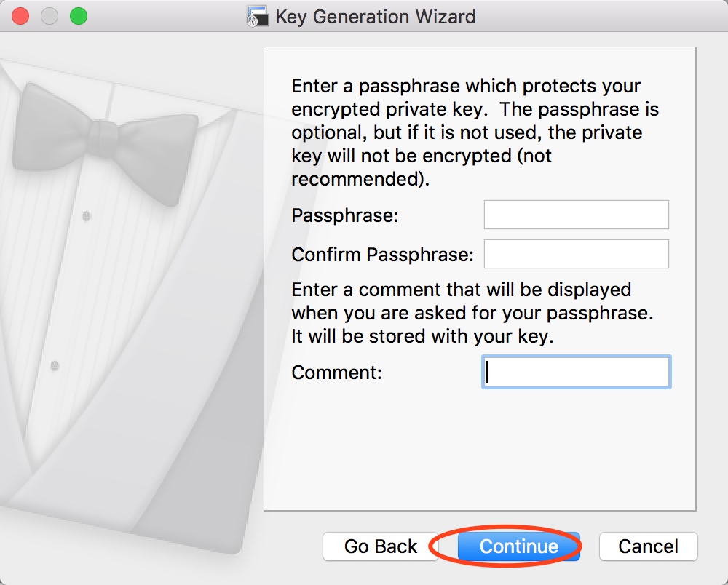Click the "Confirm Passphrase:" label
This screenshot has height=585, width=728.
pos(383,255)
